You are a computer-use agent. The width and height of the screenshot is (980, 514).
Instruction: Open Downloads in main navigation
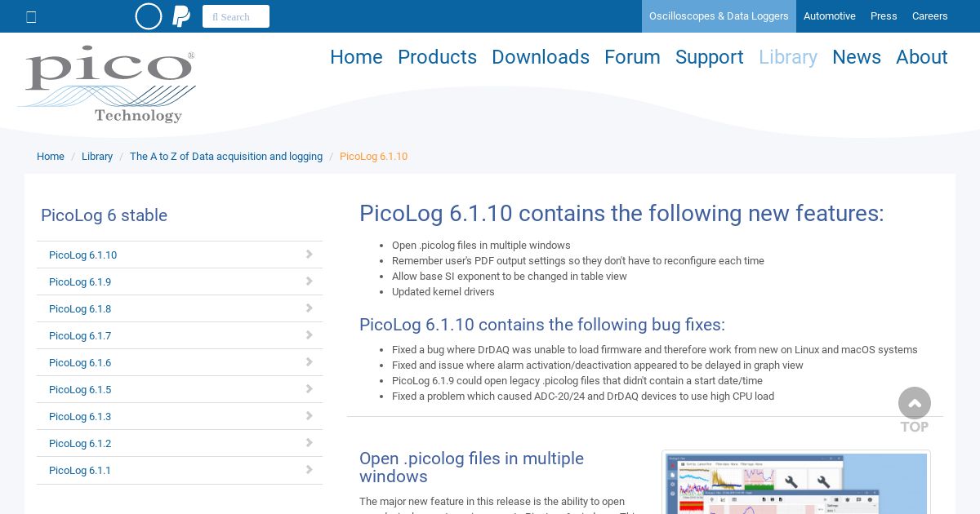541,57
